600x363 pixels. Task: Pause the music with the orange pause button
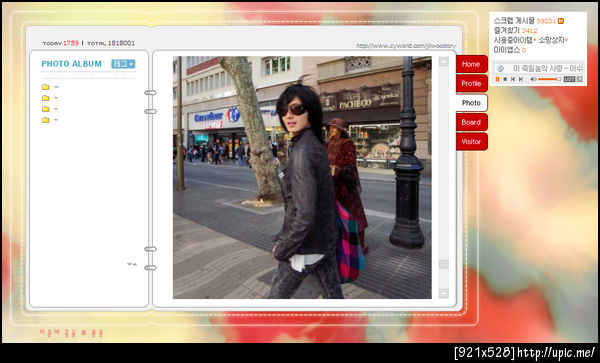pos(497,79)
